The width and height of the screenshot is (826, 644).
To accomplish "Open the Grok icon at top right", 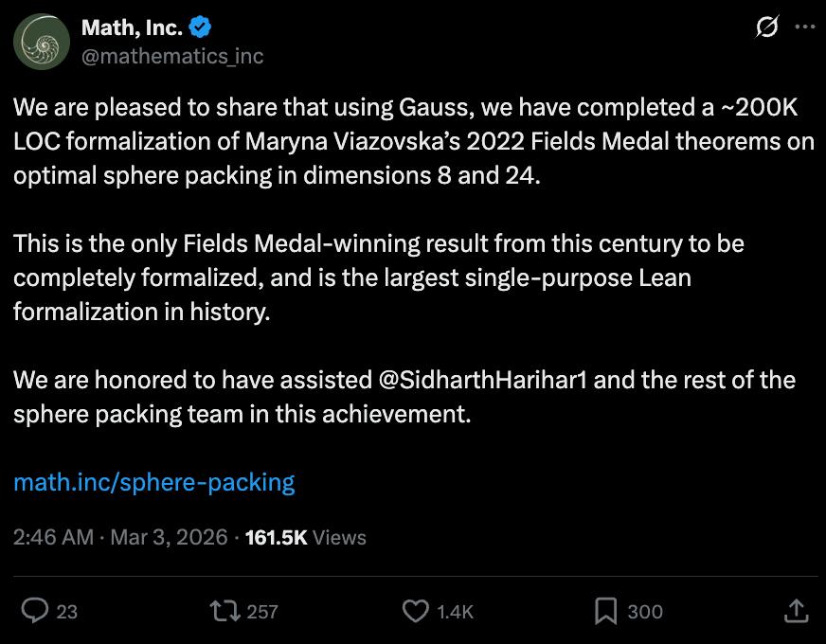I will (x=765, y=28).
